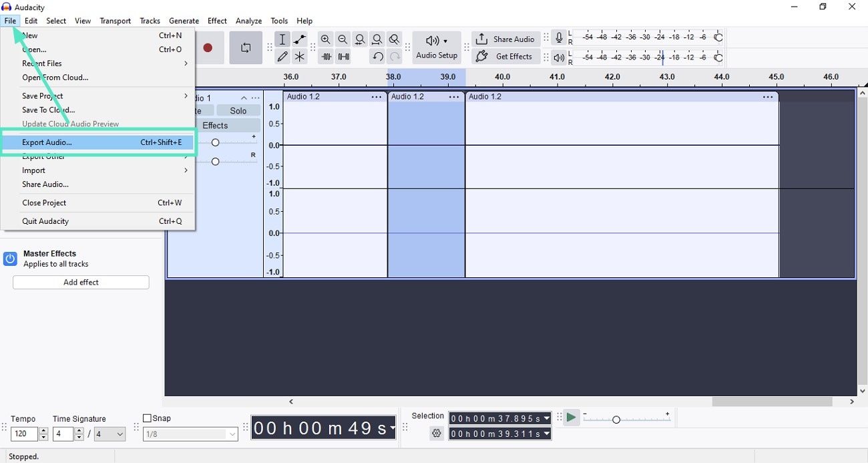The image size is (868, 463).
Task: Open the snap value 1/8 dropdown
Action: [190, 434]
